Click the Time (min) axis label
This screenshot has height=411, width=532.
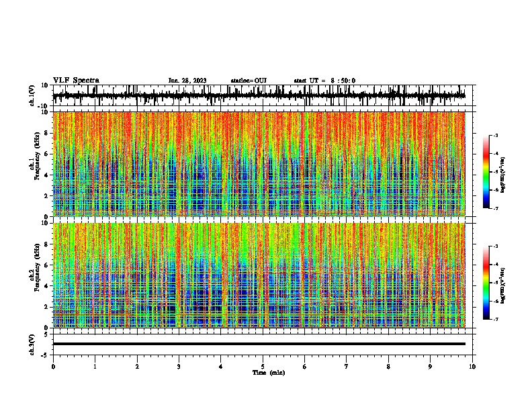[x=269, y=373]
